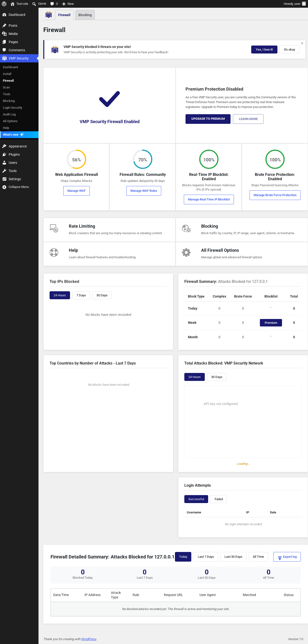The width and height of the screenshot is (308, 644).
Task: Click the Tools wrench icon
Action: [x=4, y=171]
